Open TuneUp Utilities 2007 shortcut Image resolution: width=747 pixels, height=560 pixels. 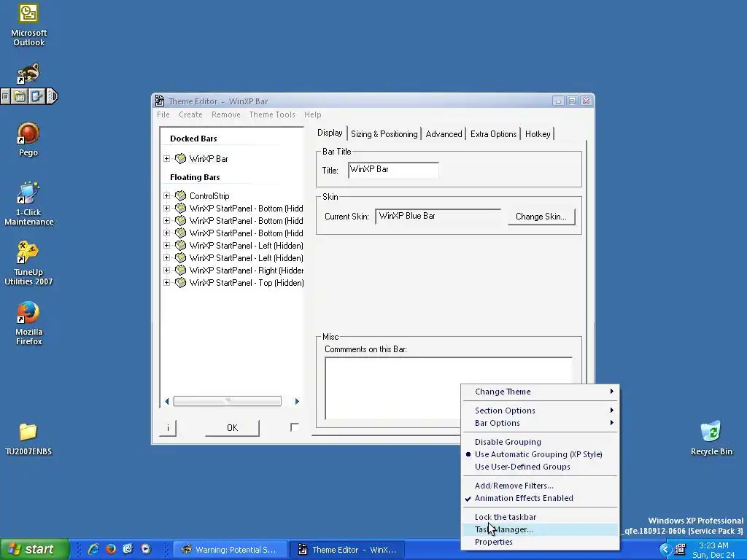28,263
